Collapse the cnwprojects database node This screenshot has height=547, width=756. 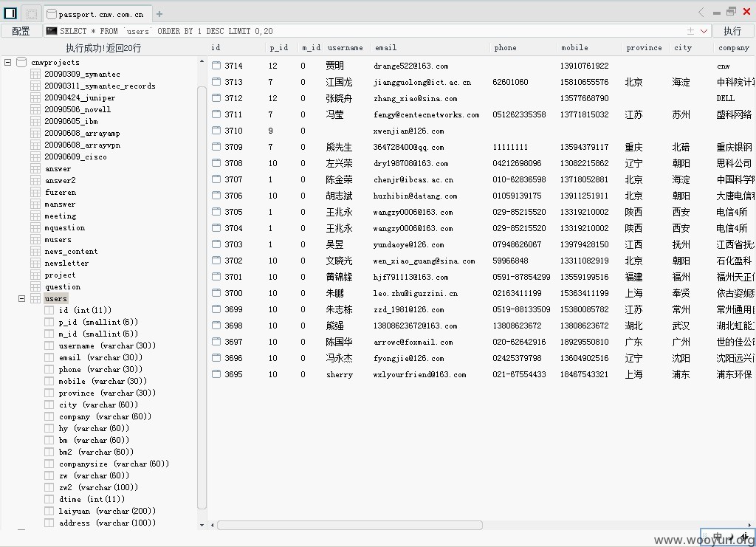tap(7, 62)
